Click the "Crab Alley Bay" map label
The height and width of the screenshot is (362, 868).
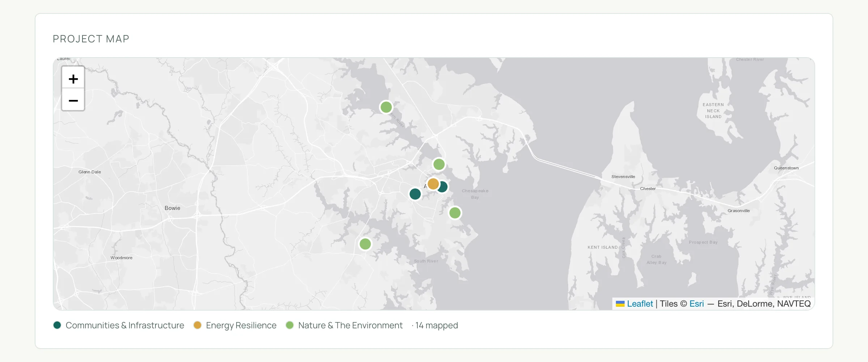pos(656,259)
